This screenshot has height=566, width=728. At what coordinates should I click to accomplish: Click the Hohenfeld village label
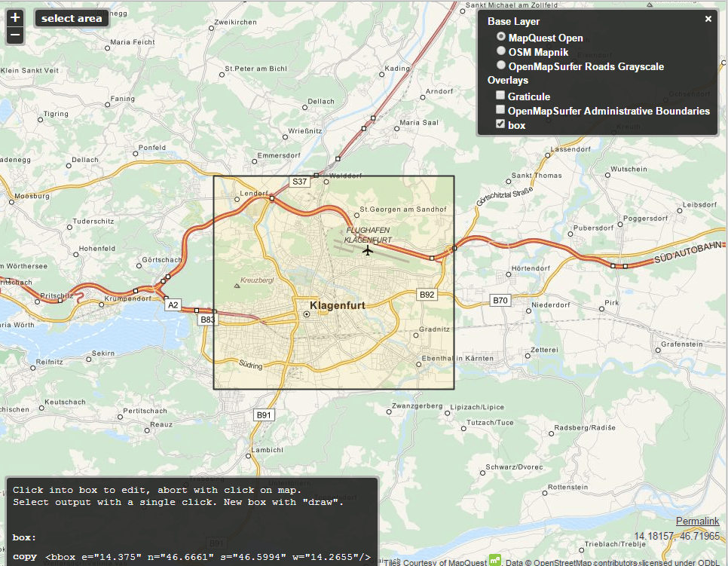point(96,249)
